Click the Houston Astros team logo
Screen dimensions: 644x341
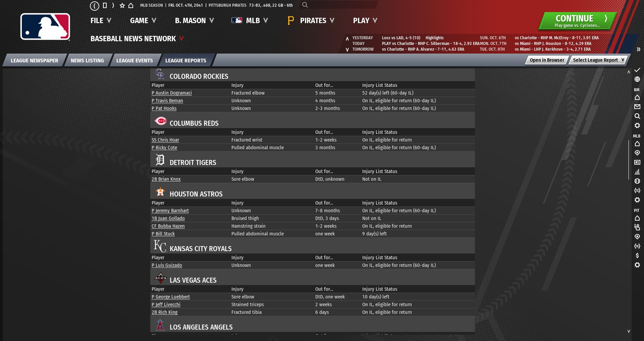click(160, 192)
